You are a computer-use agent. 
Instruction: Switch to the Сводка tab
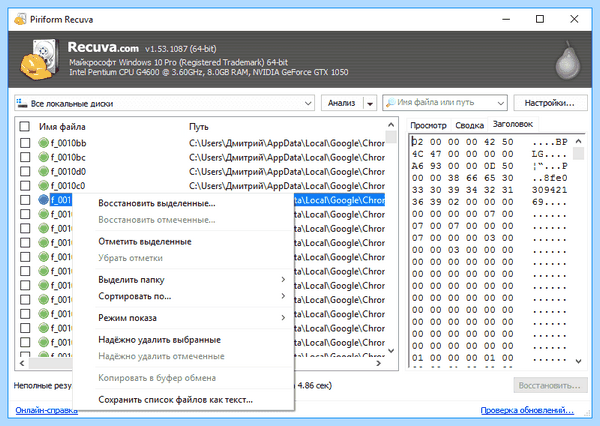[x=470, y=125]
